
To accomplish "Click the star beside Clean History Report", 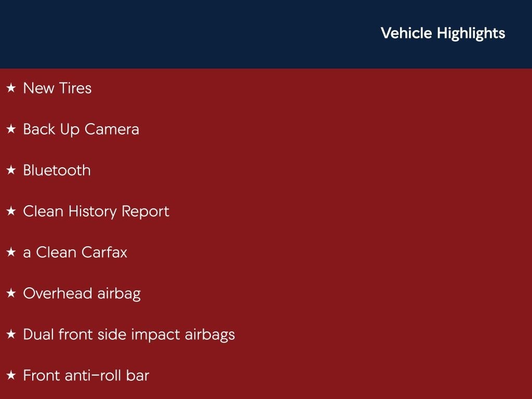I will coord(11,211).
